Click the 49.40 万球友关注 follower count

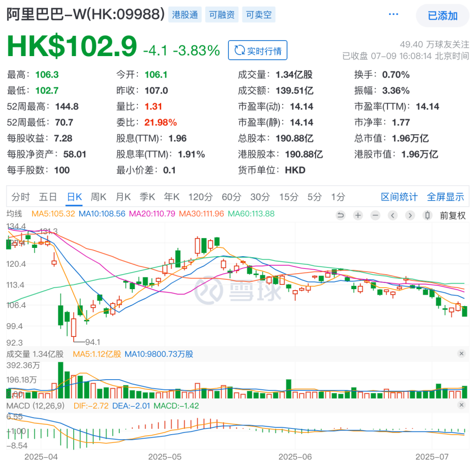[x=434, y=45]
